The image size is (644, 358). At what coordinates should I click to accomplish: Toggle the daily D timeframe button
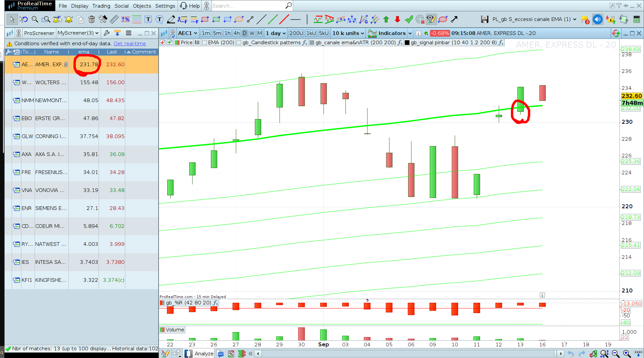point(245,33)
